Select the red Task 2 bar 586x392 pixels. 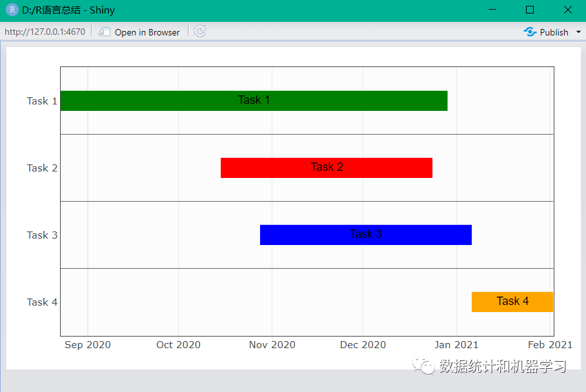tap(327, 168)
